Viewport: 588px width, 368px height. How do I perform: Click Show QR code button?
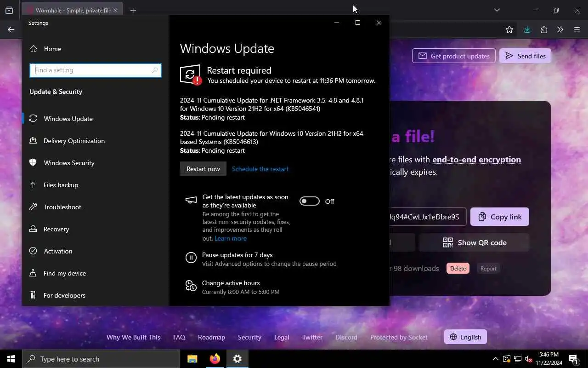(x=474, y=242)
